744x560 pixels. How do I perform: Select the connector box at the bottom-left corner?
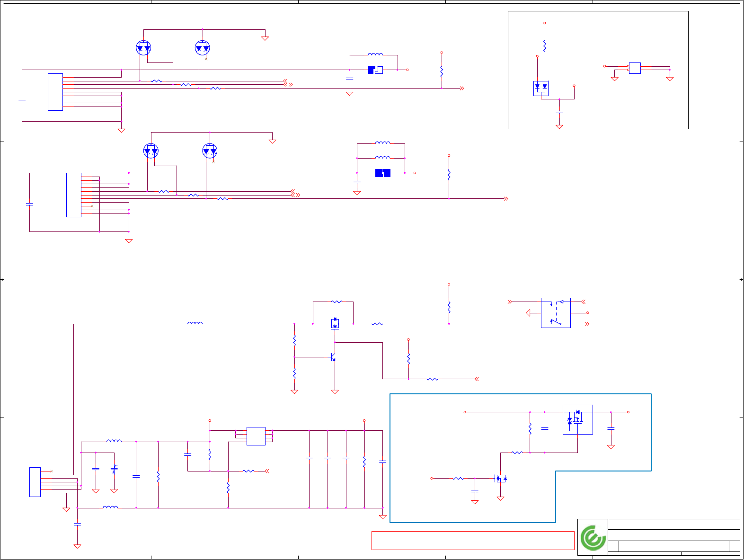[x=35, y=482]
